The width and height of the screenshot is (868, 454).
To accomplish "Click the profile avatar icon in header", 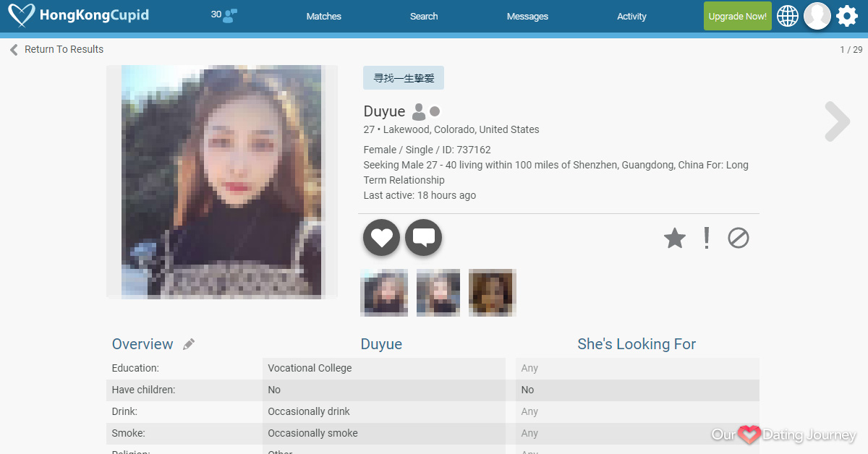I will point(817,16).
